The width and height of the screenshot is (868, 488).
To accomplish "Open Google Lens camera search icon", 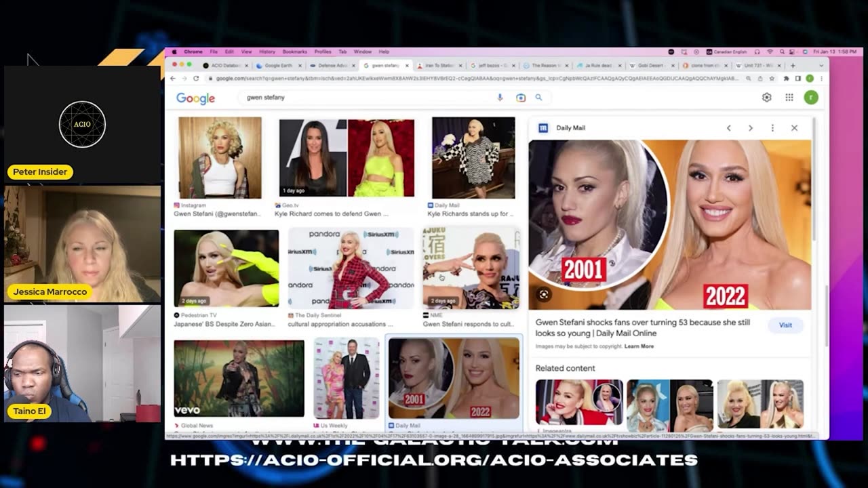I will click(x=521, y=98).
